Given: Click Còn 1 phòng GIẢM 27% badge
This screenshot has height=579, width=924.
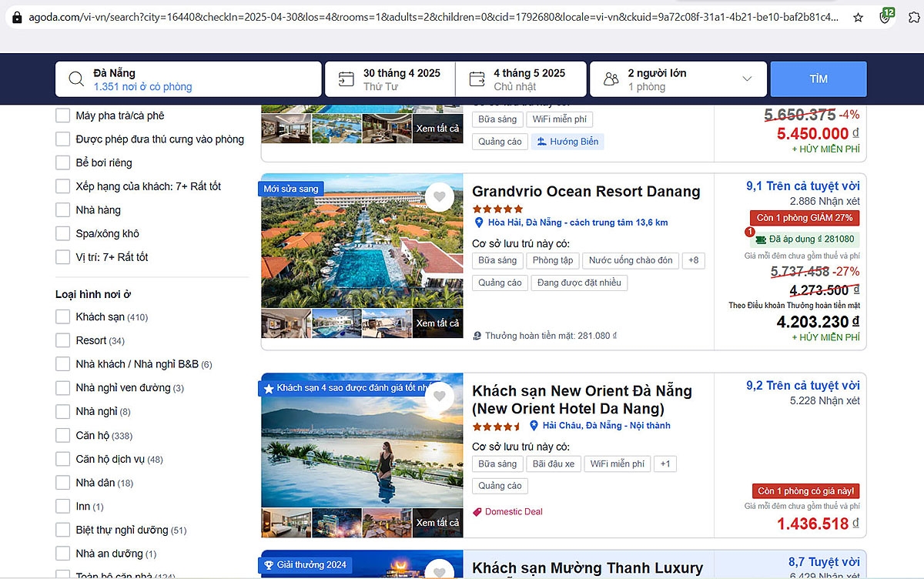Looking at the screenshot, I should [x=805, y=218].
